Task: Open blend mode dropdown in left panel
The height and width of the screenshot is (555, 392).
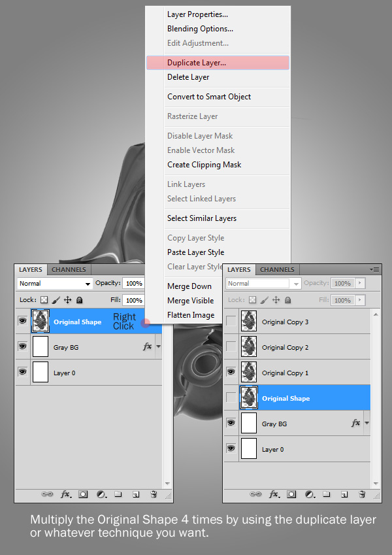Action: [55, 284]
